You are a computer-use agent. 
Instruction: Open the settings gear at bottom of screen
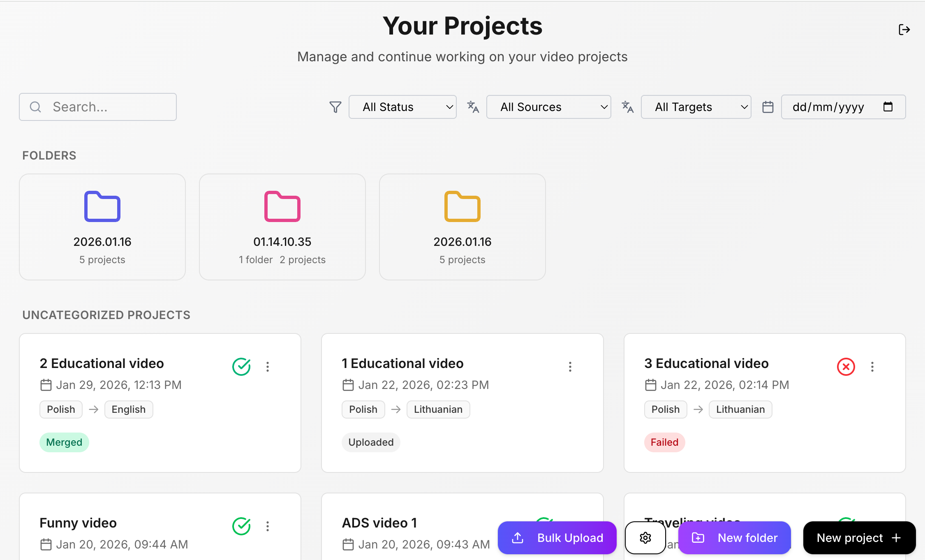pyautogui.click(x=645, y=538)
